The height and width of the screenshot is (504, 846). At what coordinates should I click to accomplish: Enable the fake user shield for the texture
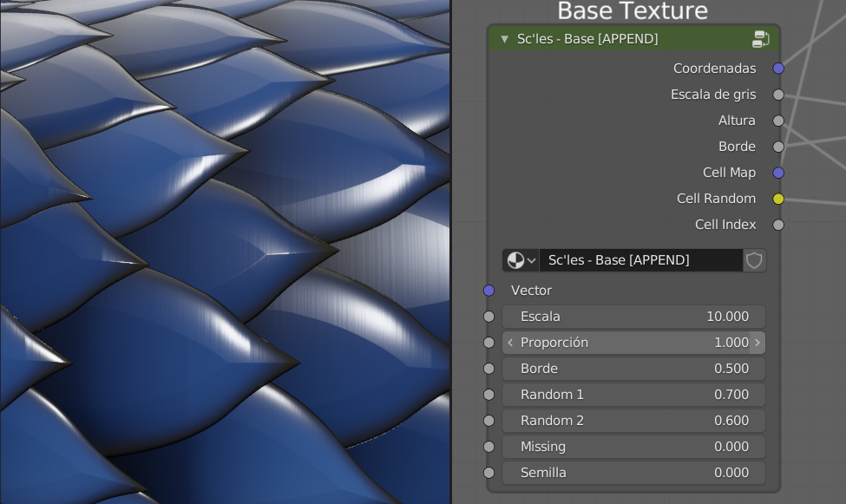click(754, 260)
